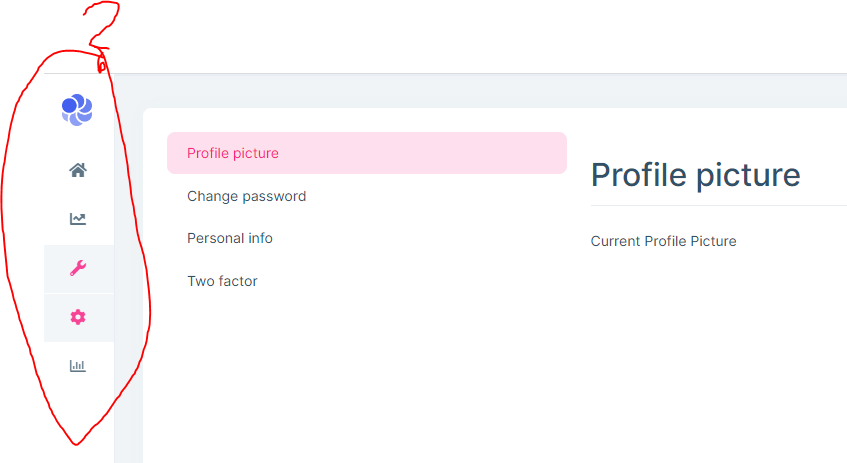Open the line chart trends icon
847x463 pixels.
[78, 219]
